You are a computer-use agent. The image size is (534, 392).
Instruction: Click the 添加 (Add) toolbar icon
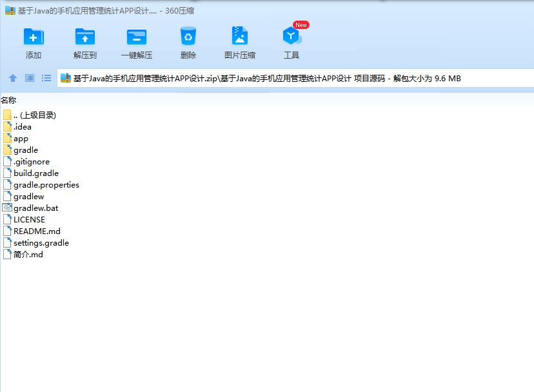[x=34, y=37]
